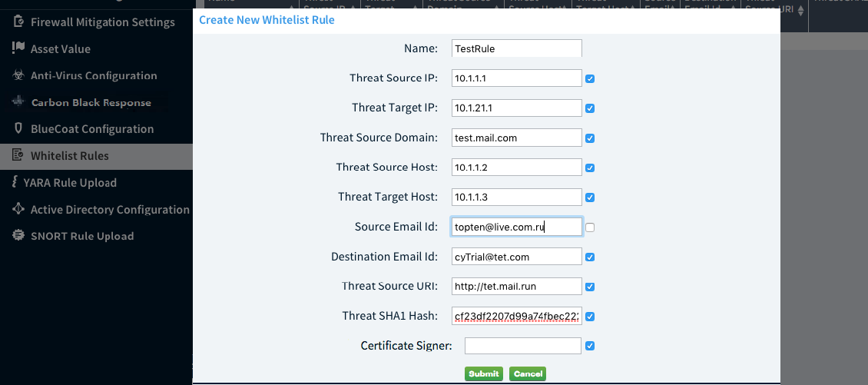
Task: Click the empty Certificate Signer field
Action: coord(522,346)
